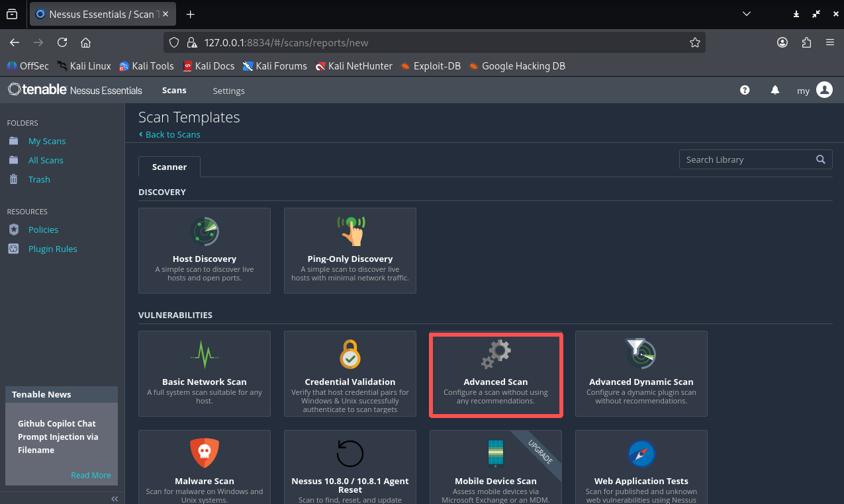844x504 pixels.
Task: Open the Kali Tools bookmark
Action: 146,66
